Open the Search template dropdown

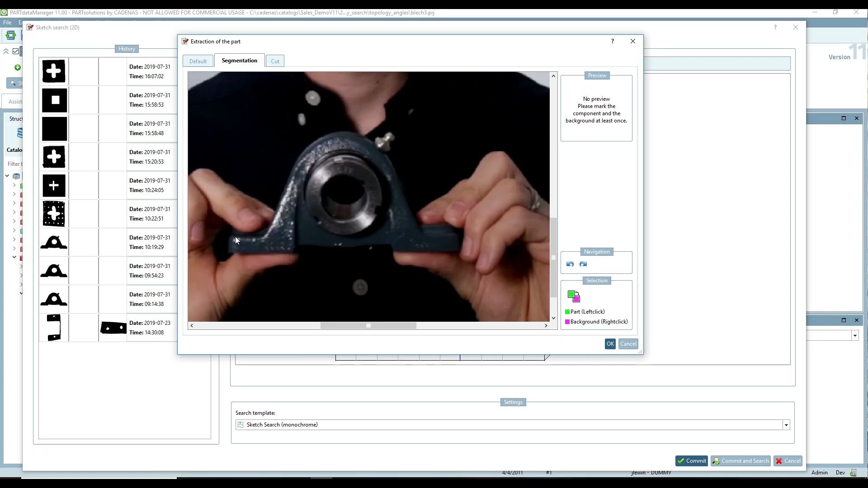click(x=786, y=425)
